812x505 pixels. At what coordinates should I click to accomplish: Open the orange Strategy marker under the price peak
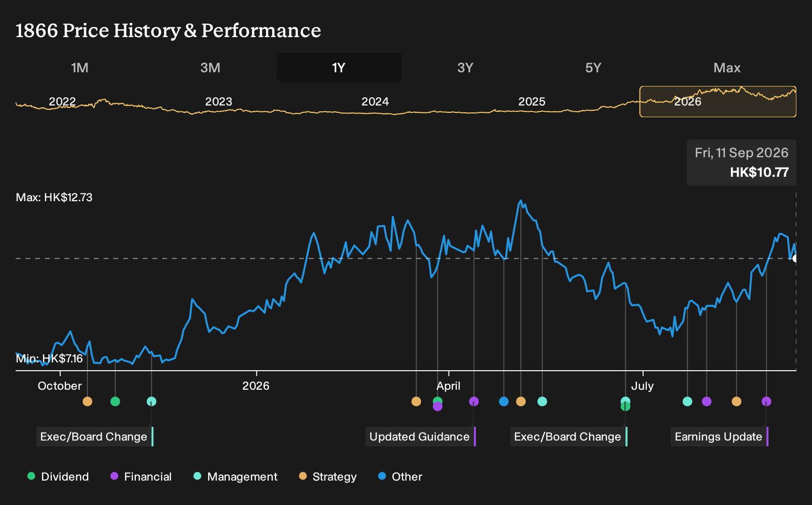pos(521,401)
